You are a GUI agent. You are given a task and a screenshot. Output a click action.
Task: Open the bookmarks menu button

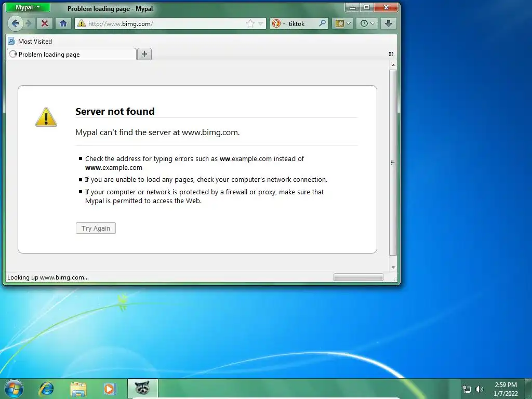343,23
